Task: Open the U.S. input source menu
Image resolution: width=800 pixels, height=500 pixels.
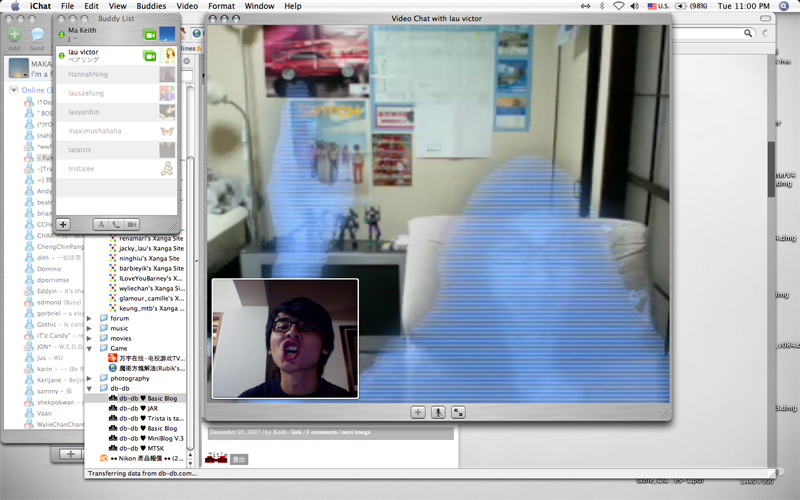Action: click(x=658, y=6)
